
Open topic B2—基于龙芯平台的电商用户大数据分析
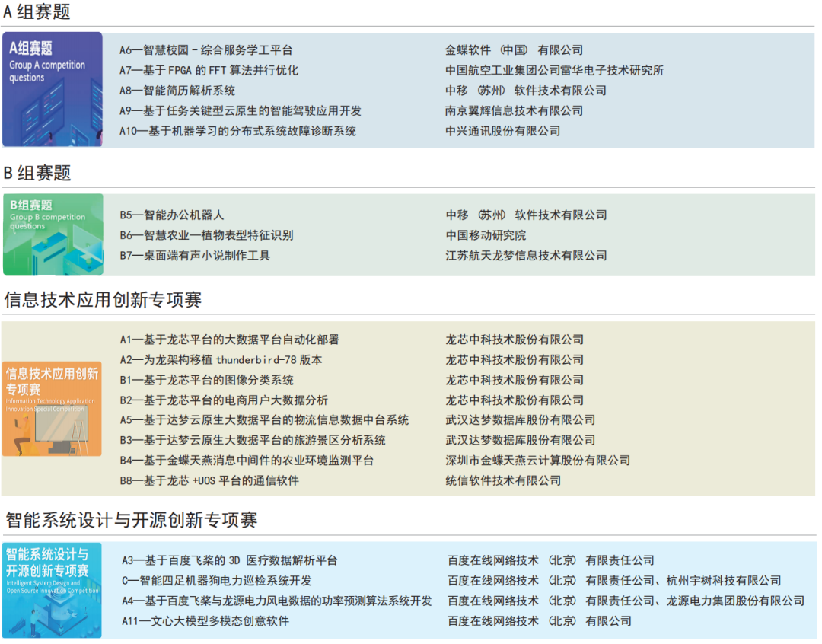click(x=224, y=400)
